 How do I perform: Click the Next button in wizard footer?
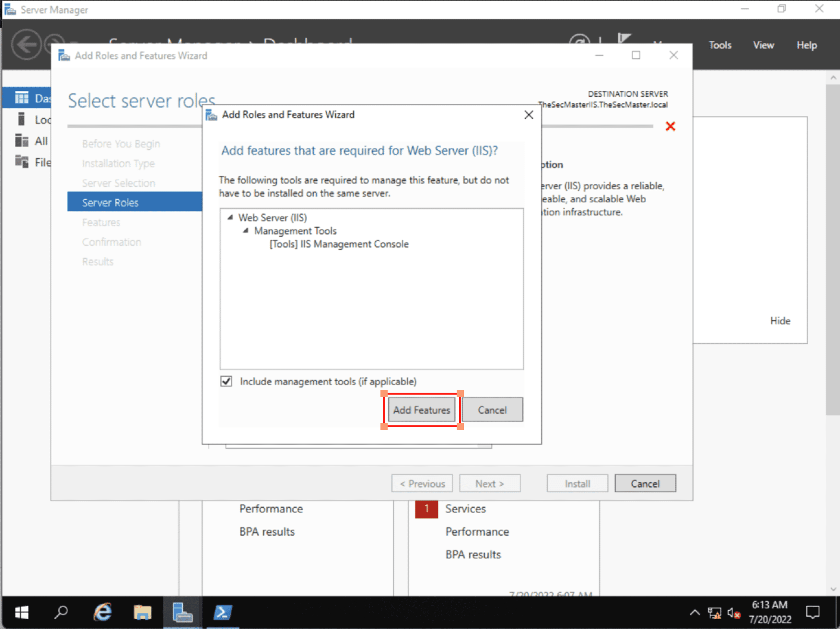[x=490, y=483]
